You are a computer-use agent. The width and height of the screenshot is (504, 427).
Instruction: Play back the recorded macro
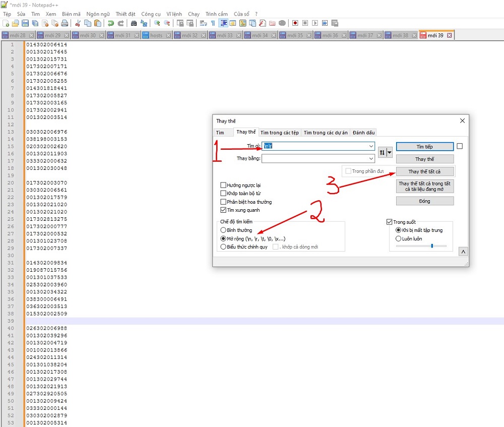(315, 23)
